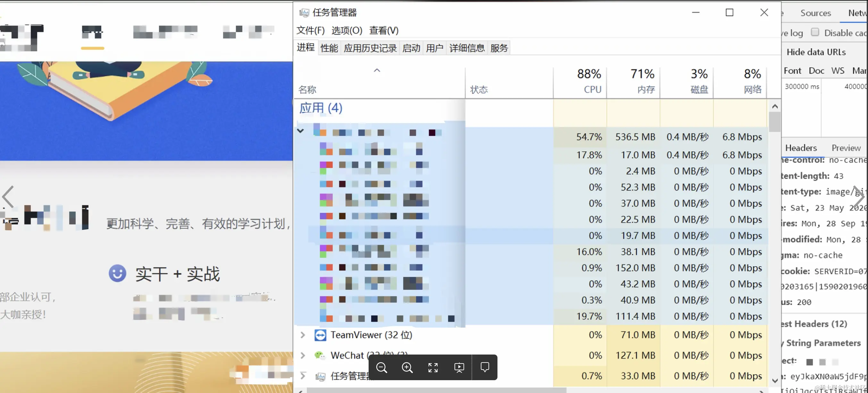Click the previous image left arrow
This screenshot has height=393, width=868.
point(8,196)
